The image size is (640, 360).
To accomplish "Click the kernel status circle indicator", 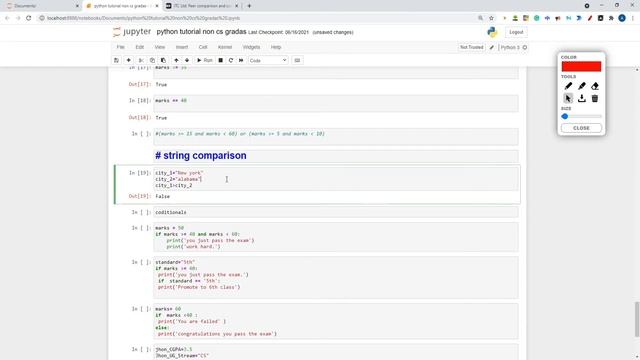I will (x=525, y=47).
